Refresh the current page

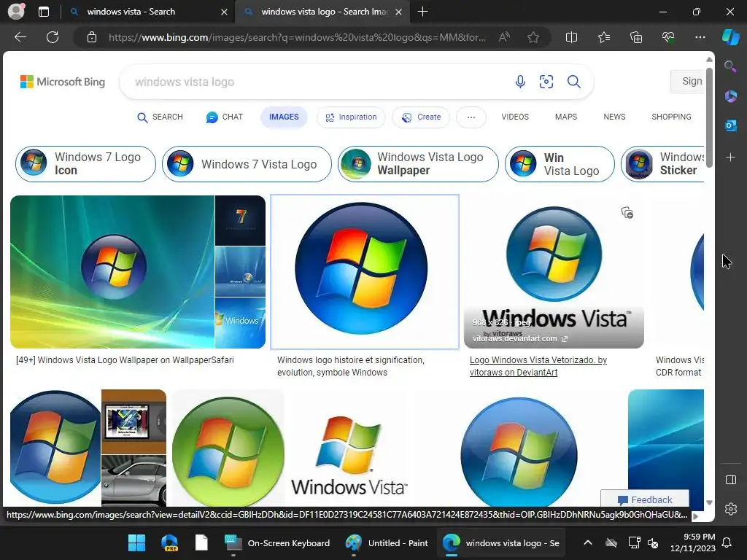point(53,37)
